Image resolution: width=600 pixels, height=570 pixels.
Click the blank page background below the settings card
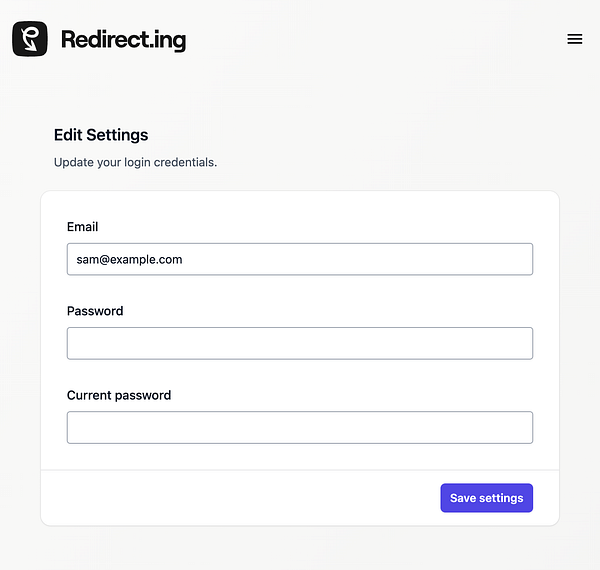(x=300, y=548)
